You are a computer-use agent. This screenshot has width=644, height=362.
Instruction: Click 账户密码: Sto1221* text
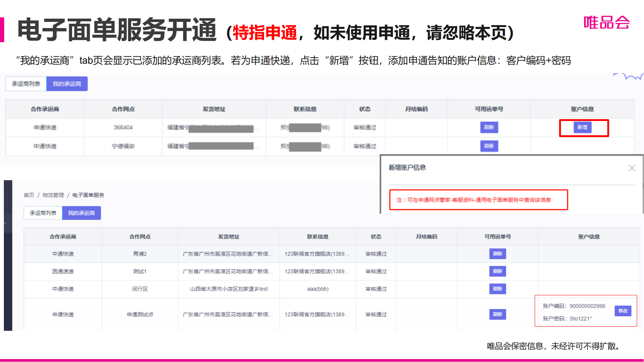(567, 319)
